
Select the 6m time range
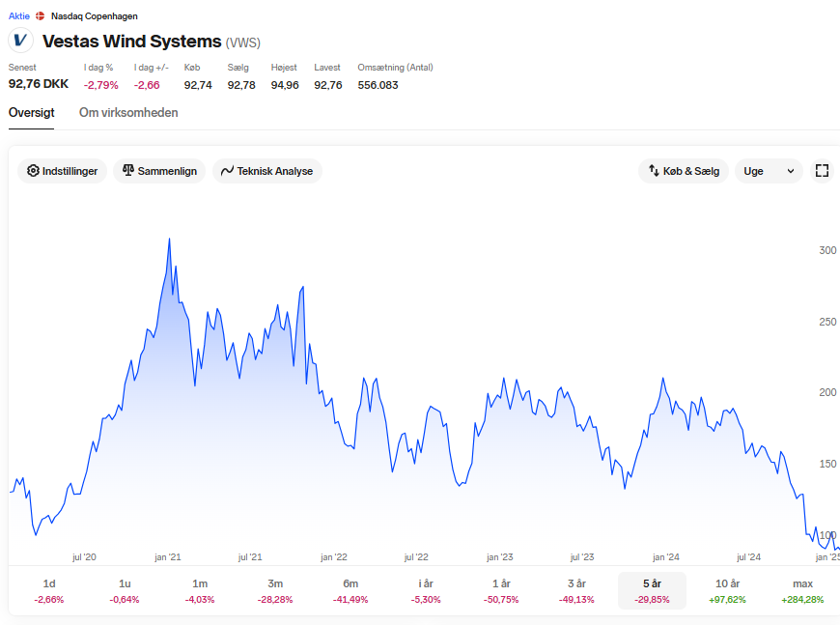[x=350, y=590]
